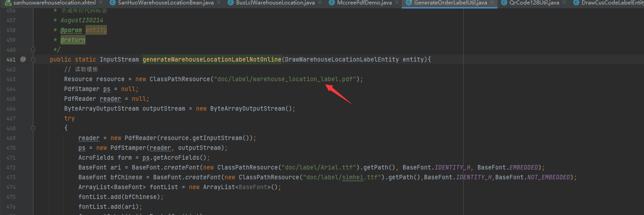
Task: Collapse the try block fold on line 468
Action: 33,128
